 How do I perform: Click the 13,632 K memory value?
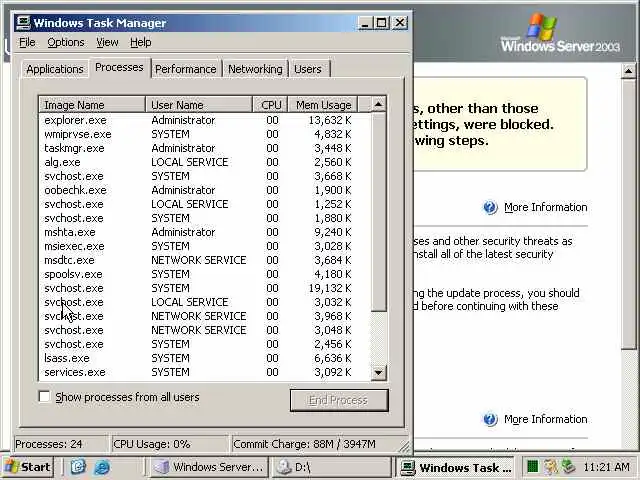point(330,120)
